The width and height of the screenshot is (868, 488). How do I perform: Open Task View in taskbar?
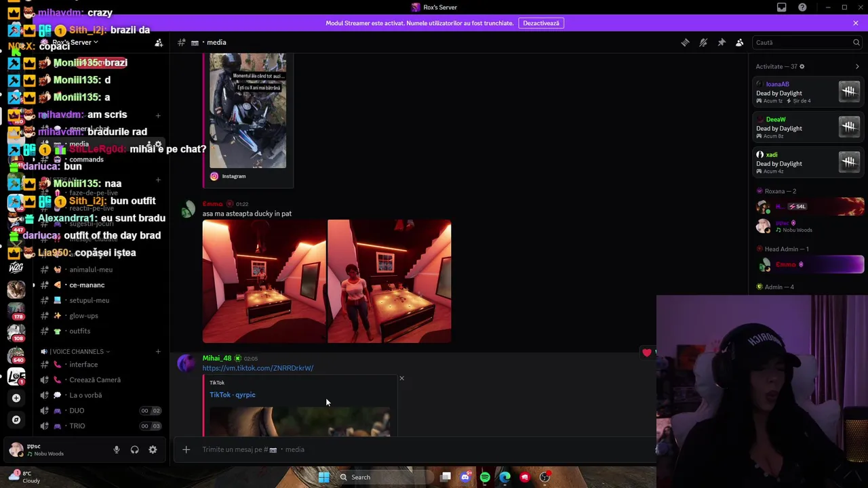point(446,477)
